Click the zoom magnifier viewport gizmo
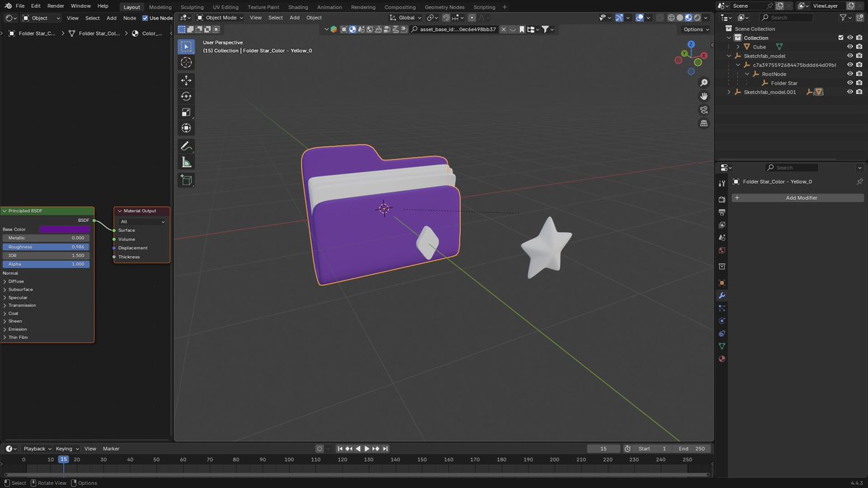868x488 pixels. 704,83
